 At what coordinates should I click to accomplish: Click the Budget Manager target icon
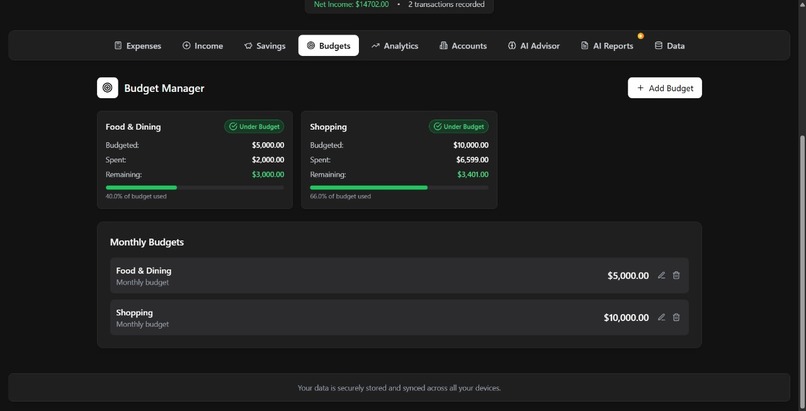[107, 88]
